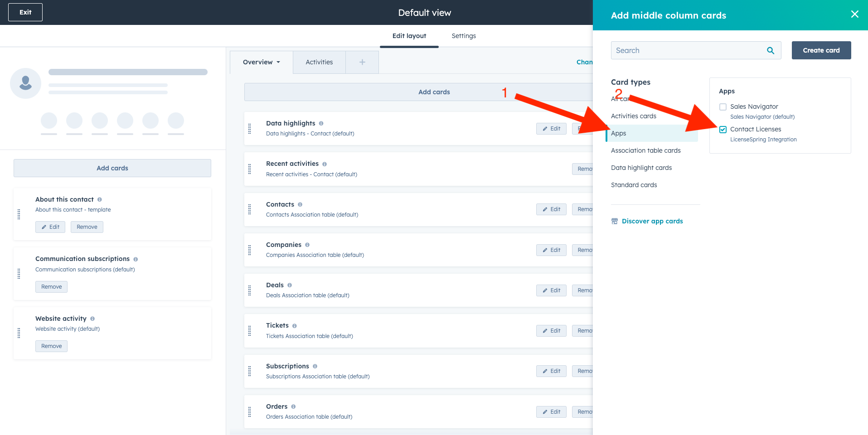Click Exit button in top bar
The image size is (868, 435).
tap(25, 12)
